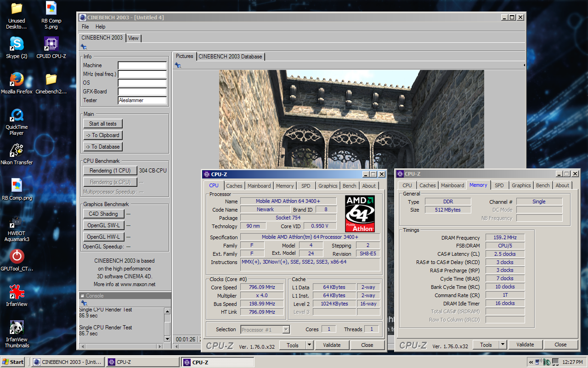This screenshot has height=368, width=588.
Task: Run Rendering (1 CPU) benchmark
Action: tap(110, 171)
